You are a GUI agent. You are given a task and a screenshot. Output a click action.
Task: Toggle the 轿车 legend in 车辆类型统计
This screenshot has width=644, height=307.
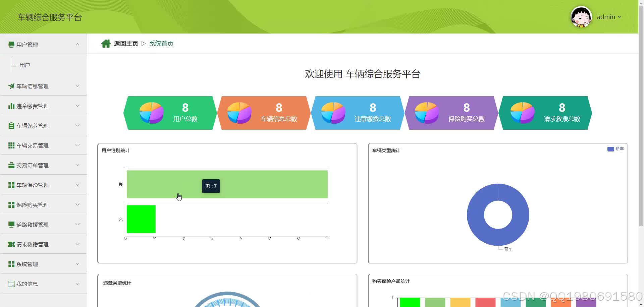(615, 149)
